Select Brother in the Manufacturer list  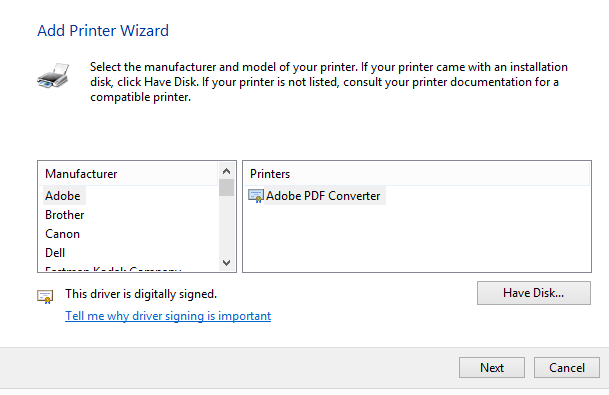pos(64,215)
